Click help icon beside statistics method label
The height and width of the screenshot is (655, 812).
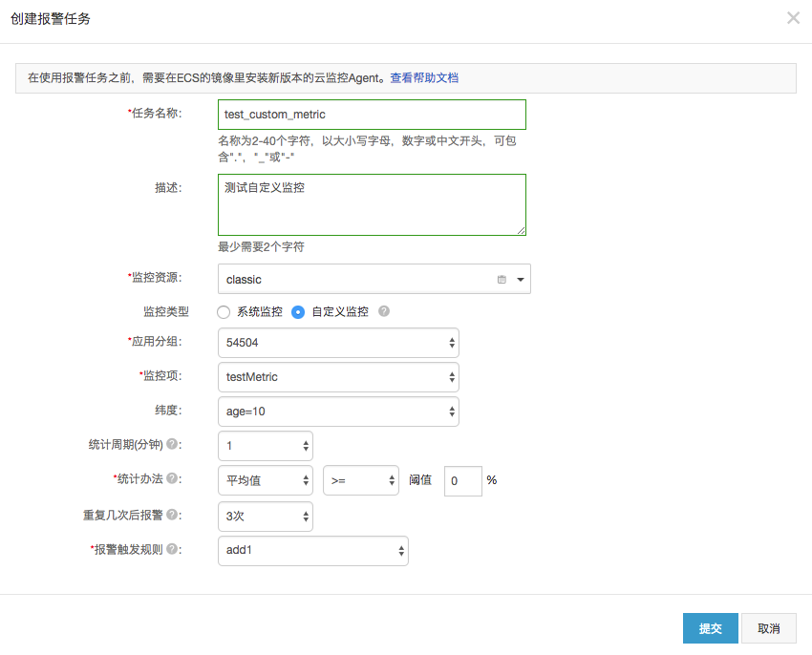point(172,478)
